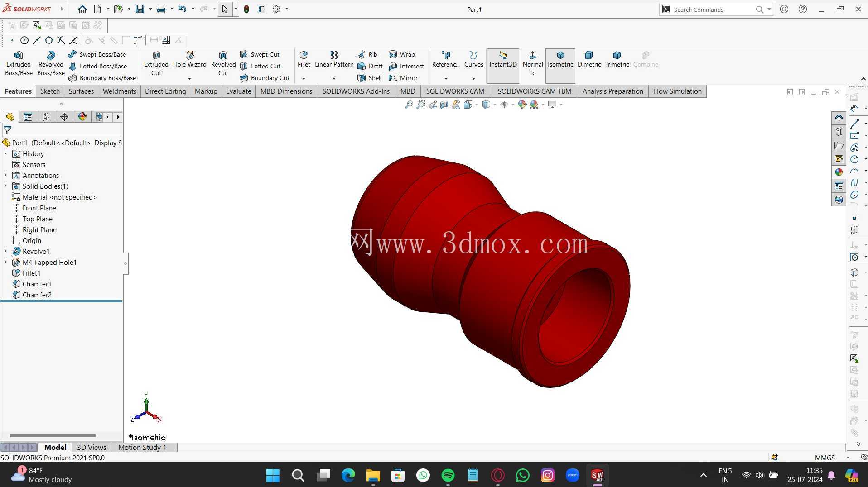Open Spotify from the taskbar
This screenshot has width=868, height=487.
pos(448,475)
